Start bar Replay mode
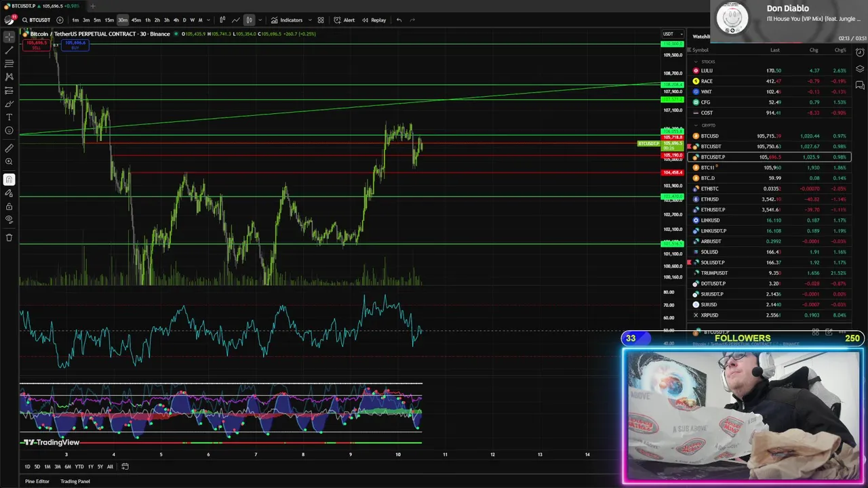The width and height of the screenshot is (868, 488). (374, 20)
